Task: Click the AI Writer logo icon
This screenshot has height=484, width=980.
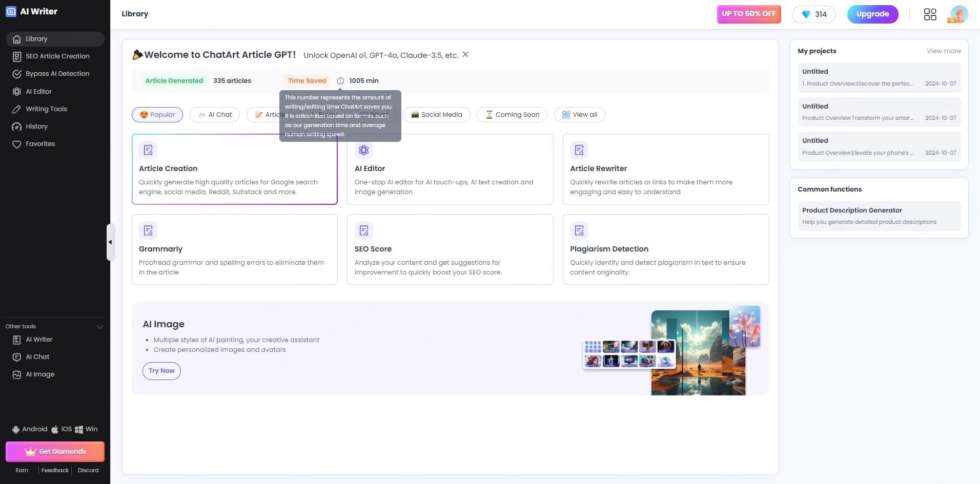Action: pos(11,11)
